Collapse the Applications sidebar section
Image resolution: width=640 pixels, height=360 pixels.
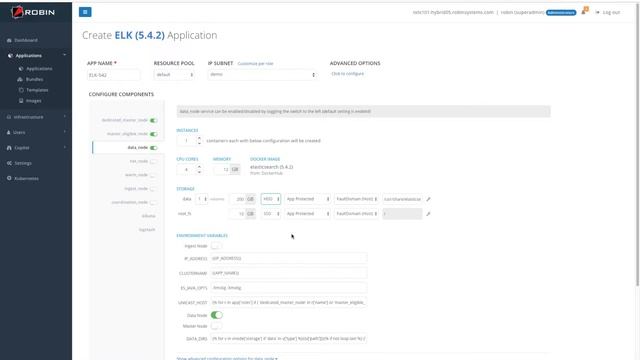[x=64, y=55]
